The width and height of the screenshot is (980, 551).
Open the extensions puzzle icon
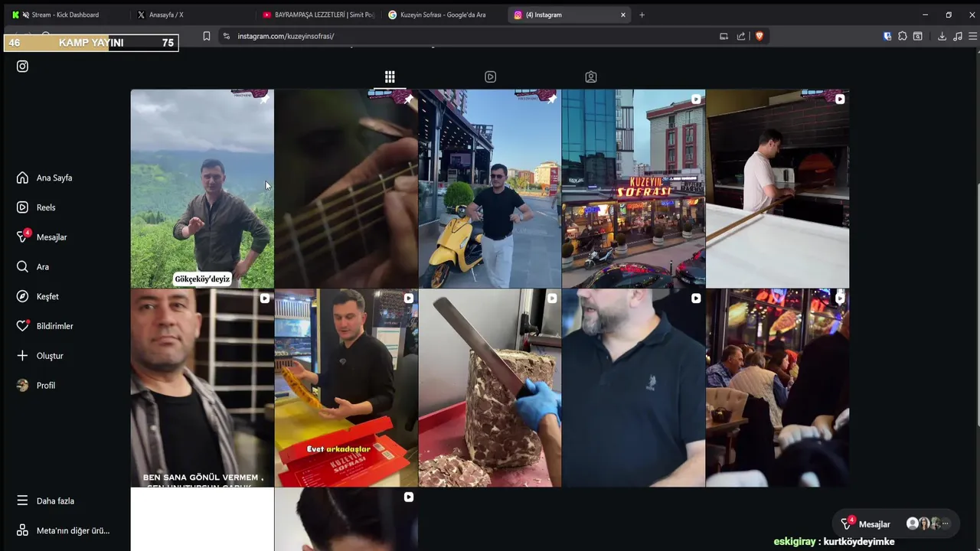(903, 36)
